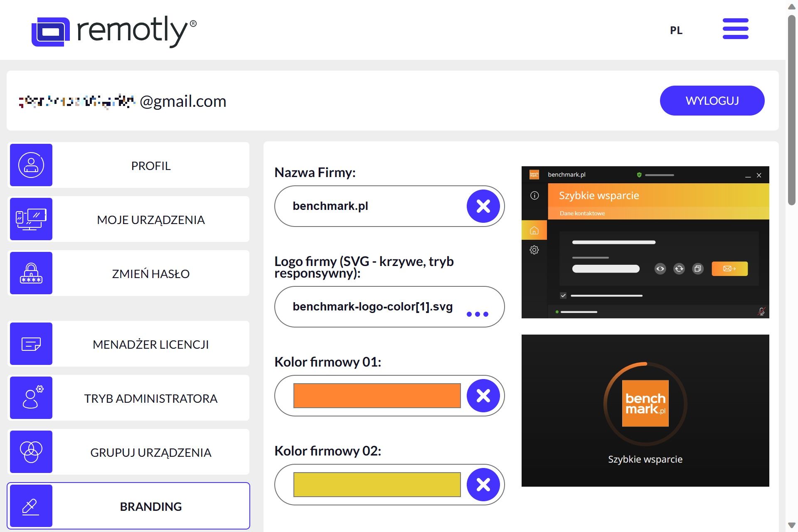Click the Tryb administratora user-gear icon
This screenshot has width=798, height=532.
pyautogui.click(x=31, y=398)
